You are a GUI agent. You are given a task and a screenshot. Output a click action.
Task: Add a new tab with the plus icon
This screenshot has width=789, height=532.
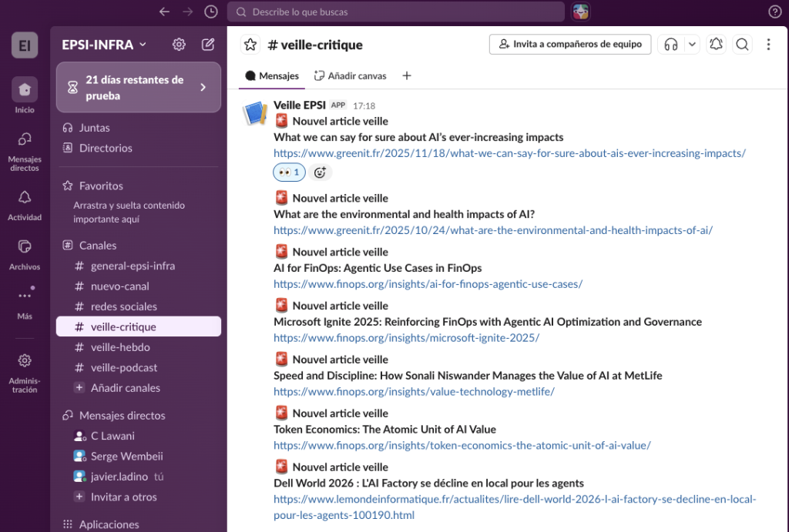click(x=407, y=76)
